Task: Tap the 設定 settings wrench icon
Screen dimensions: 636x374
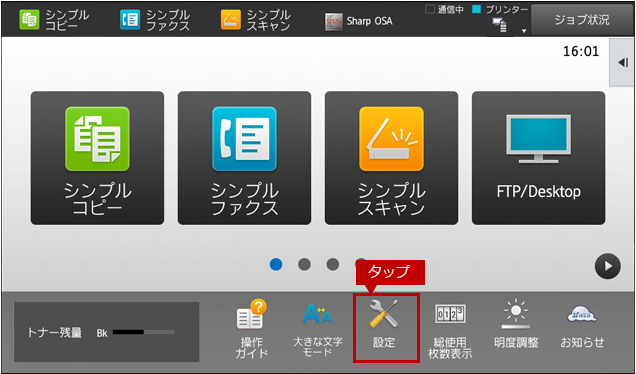Action: coord(384,314)
